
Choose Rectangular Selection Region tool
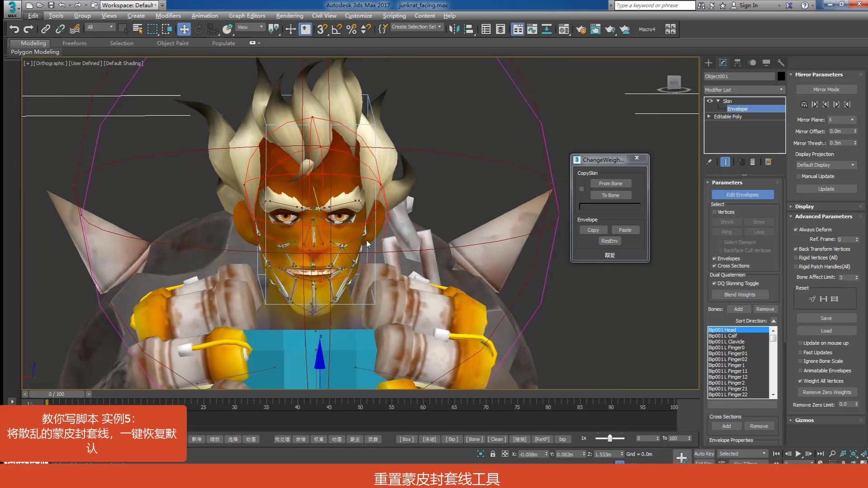tap(152, 29)
